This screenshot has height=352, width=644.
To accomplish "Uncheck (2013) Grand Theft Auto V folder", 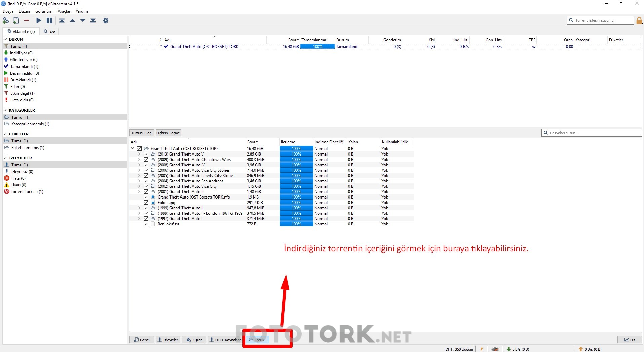I will coord(146,154).
